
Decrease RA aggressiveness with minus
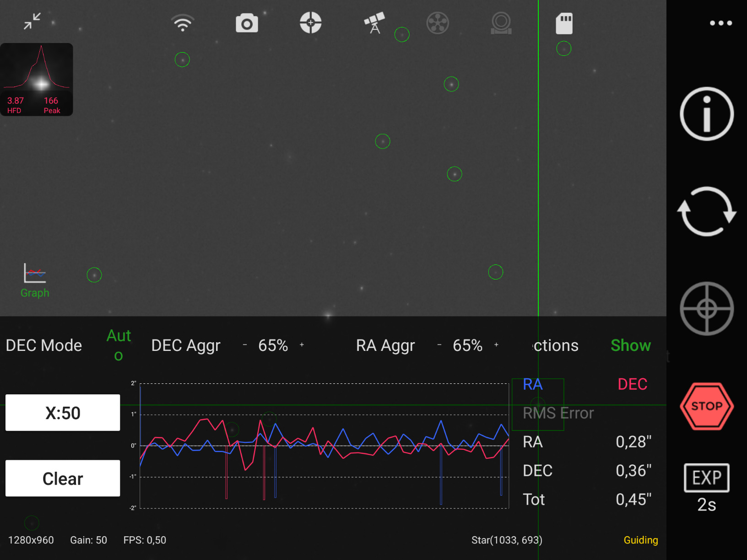[439, 345]
